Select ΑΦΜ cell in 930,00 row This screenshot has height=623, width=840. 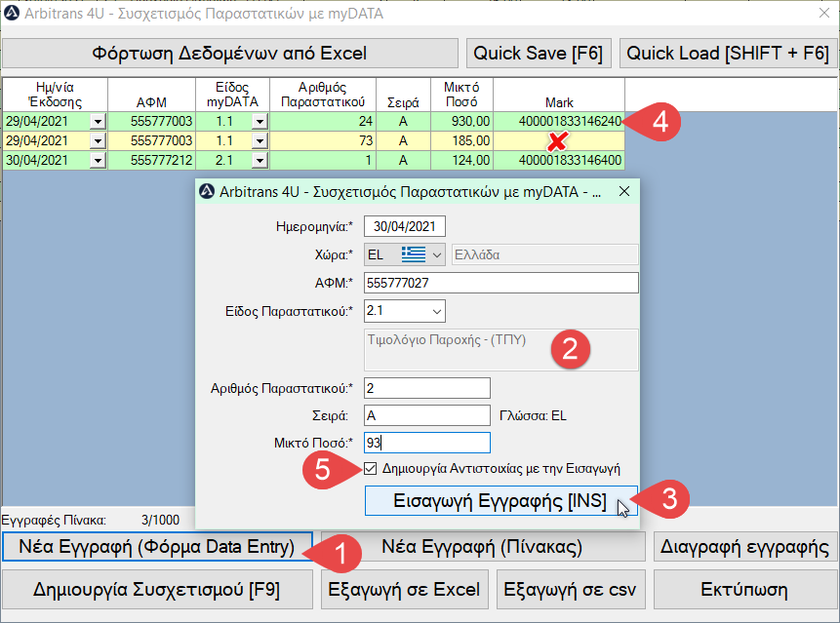151,122
